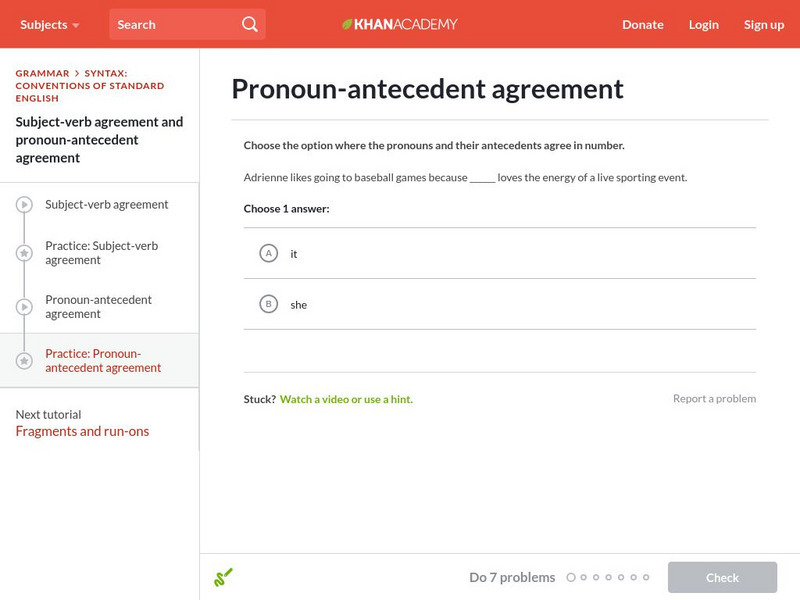Viewport: 800px width, 600px height.
Task: Go to Fragments and run-ons tutorial
Action: tap(82, 431)
